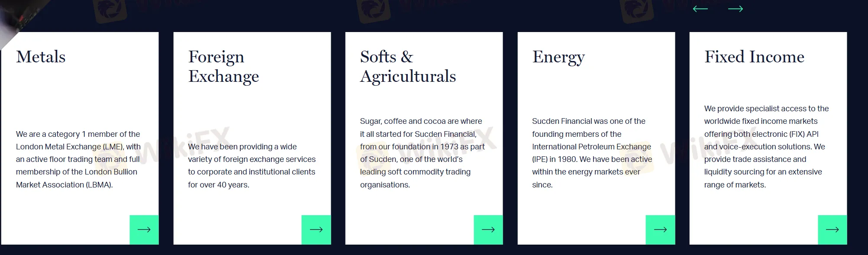Screen dimensions: 868x255
Task: Open the Foreign Exchange heading
Action: pos(223,66)
